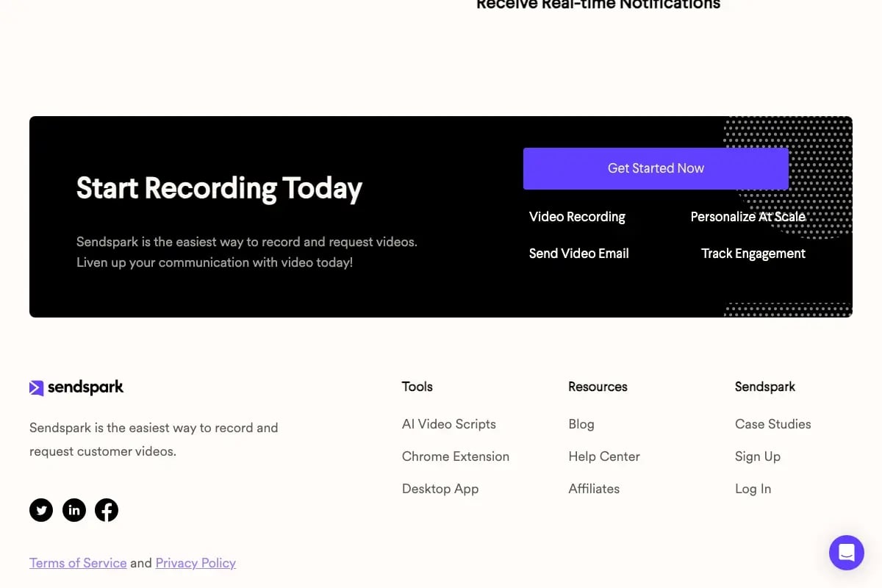882x588 pixels.
Task: Click the Sendspark footer column heading
Action: (x=765, y=387)
